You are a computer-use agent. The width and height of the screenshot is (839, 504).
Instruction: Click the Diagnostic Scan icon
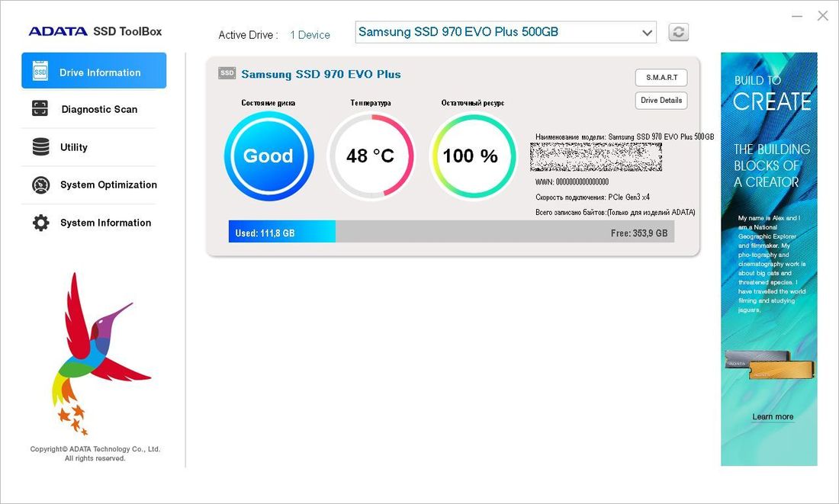(x=40, y=108)
